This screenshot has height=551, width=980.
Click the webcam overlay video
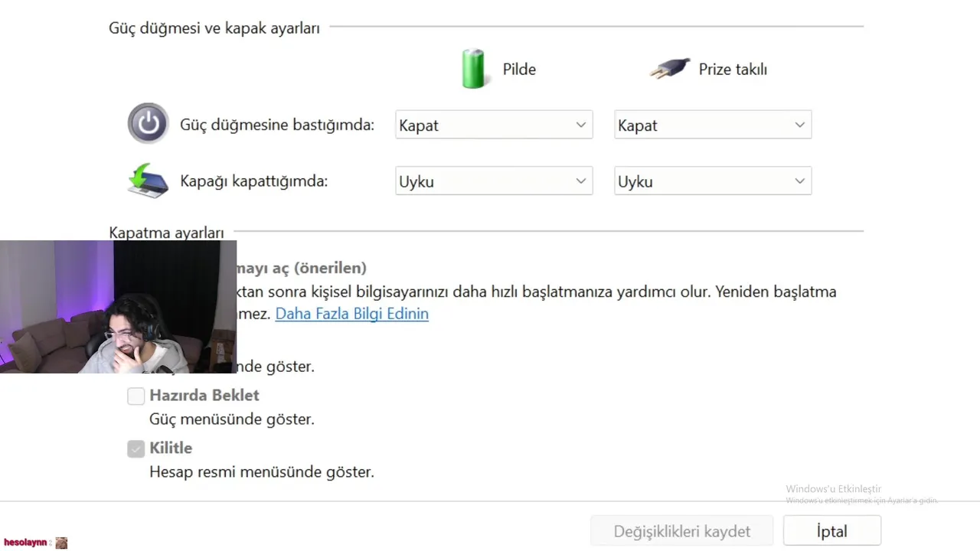click(118, 307)
